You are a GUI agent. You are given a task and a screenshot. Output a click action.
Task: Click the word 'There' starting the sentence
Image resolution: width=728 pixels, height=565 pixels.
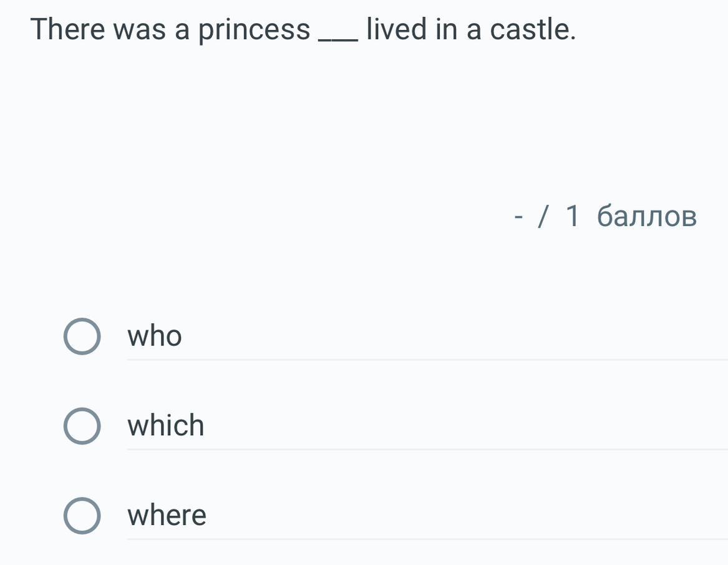(x=69, y=29)
